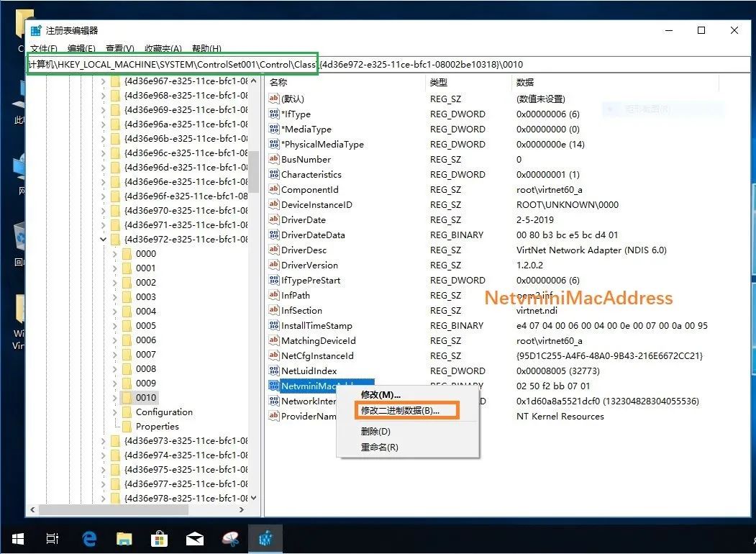Screen dimensions: 756x554
Task: Launch Edge browser from the taskbar
Action: tap(89, 539)
